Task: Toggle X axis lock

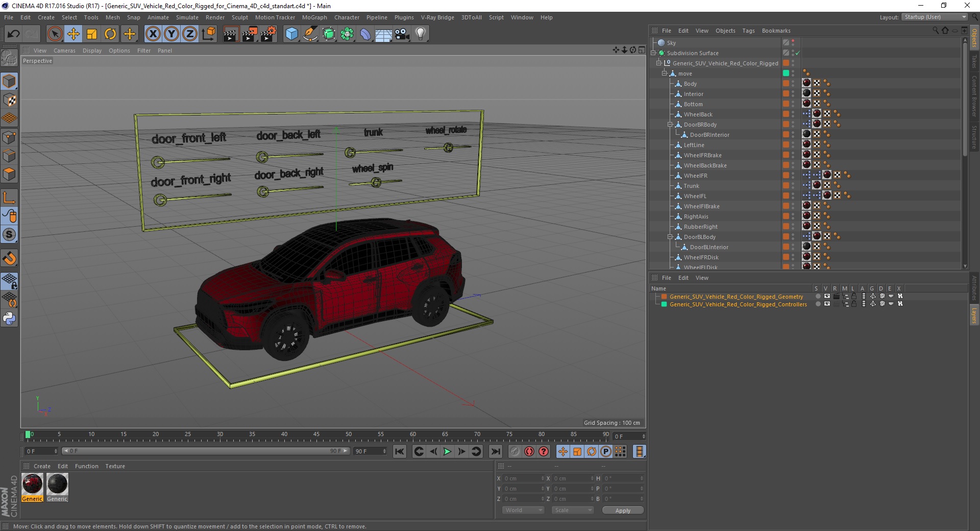Action: tap(153, 34)
